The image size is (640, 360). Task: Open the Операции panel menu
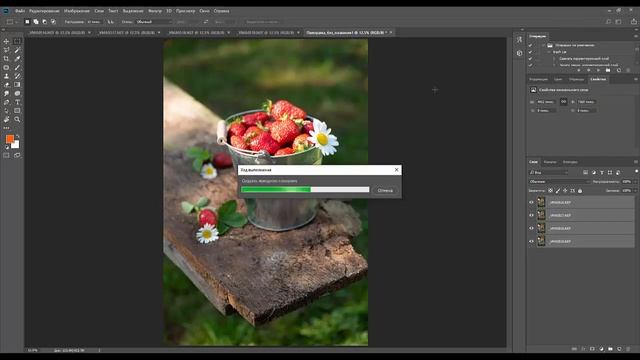point(636,36)
